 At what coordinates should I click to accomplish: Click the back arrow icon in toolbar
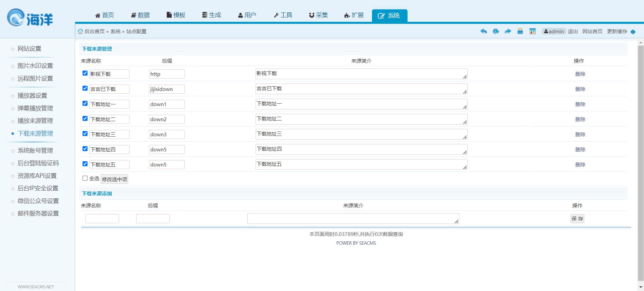coord(483,31)
